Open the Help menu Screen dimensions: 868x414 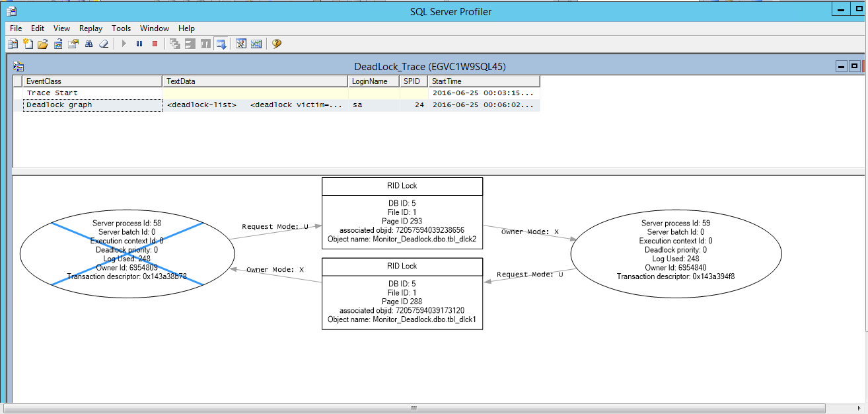coord(186,28)
